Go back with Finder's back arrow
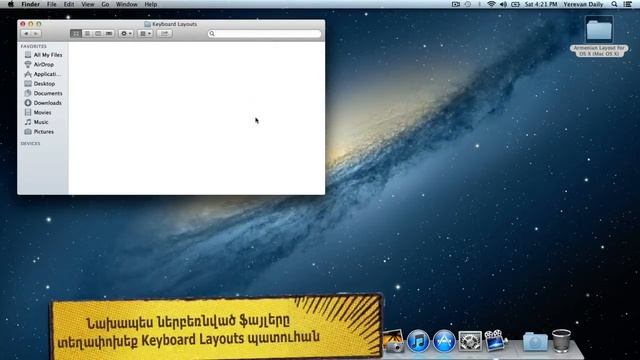The height and width of the screenshot is (360, 640). (26, 33)
